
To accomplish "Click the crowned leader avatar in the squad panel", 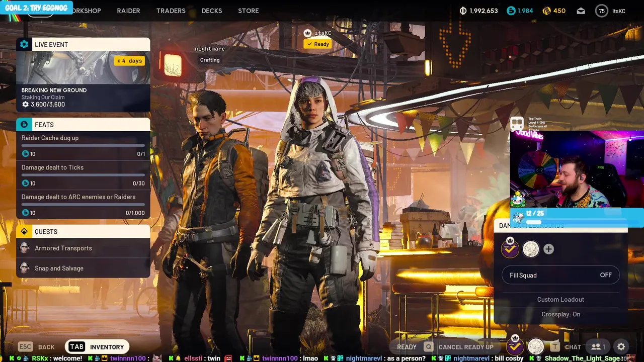I will tap(510, 248).
